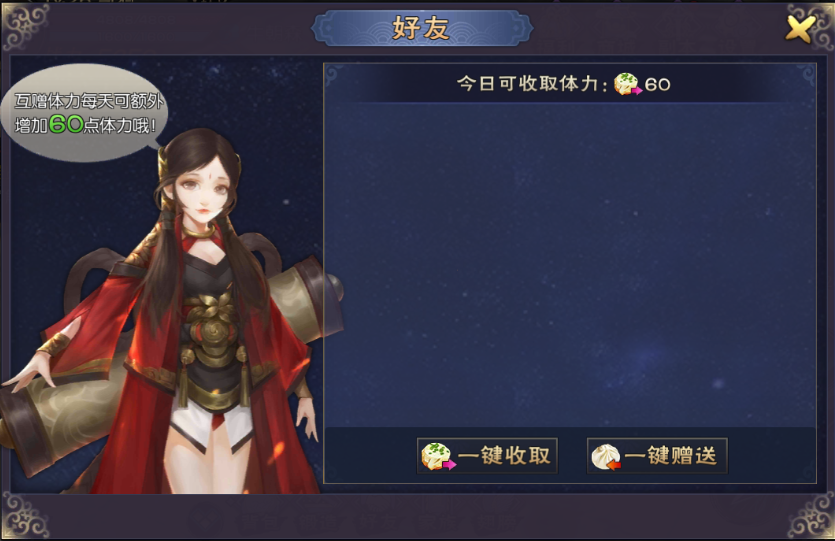835x541 pixels.
Task: Click the green 60 in the speech bubble
Action: 66,125
